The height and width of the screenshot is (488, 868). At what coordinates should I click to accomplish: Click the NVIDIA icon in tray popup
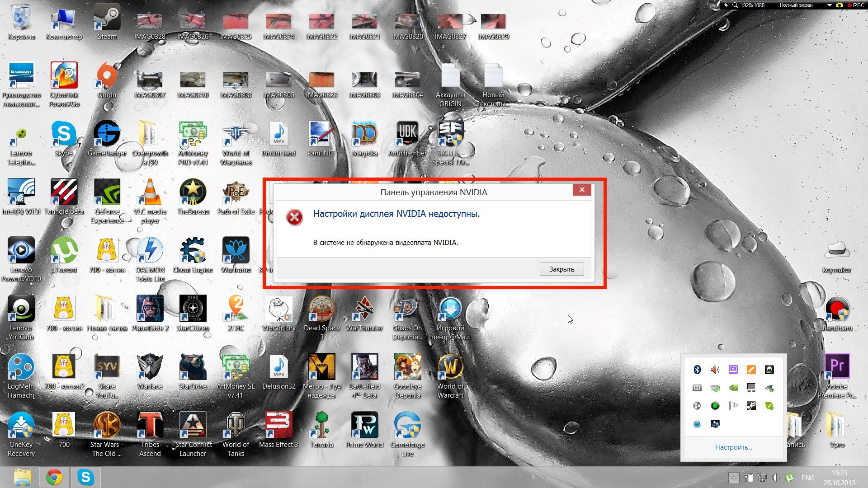pyautogui.click(x=733, y=388)
